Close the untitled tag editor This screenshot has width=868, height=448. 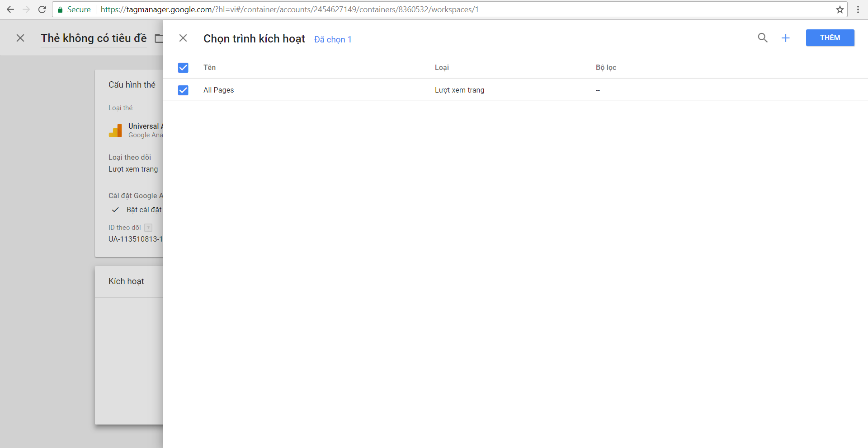click(20, 38)
